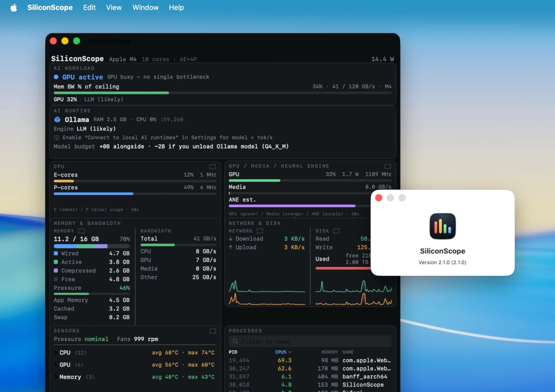
Task: Click the P-cores usage bar
Action: (135, 194)
